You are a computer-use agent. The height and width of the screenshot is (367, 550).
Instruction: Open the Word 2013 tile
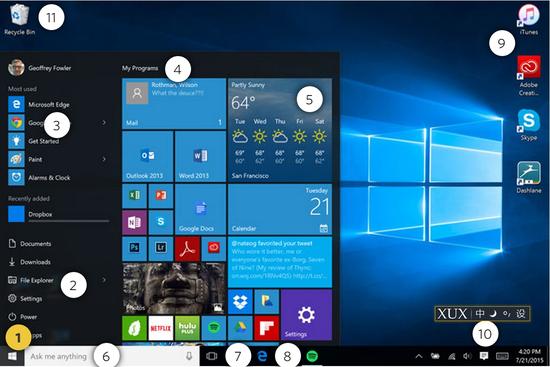click(x=200, y=156)
